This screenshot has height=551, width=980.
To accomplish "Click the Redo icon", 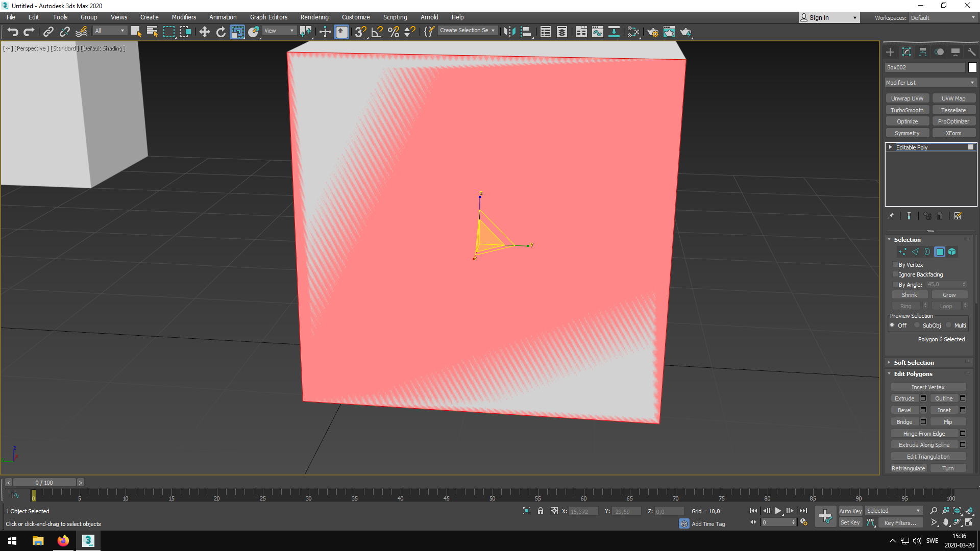I will (29, 32).
